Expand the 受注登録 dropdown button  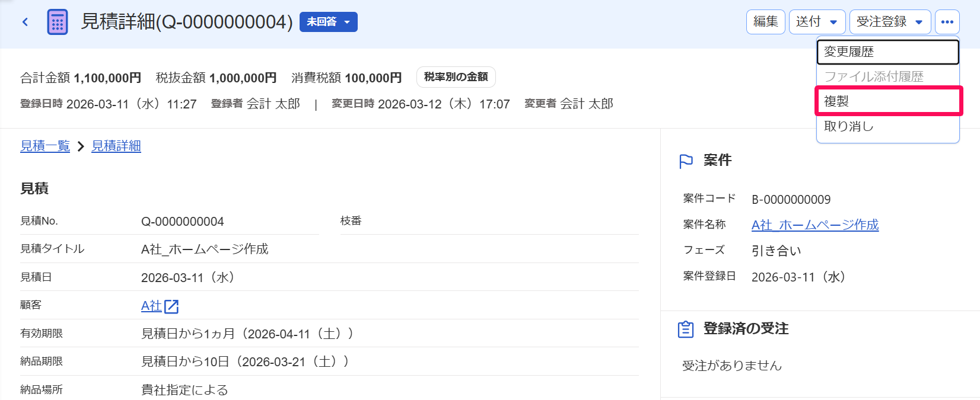point(890,22)
